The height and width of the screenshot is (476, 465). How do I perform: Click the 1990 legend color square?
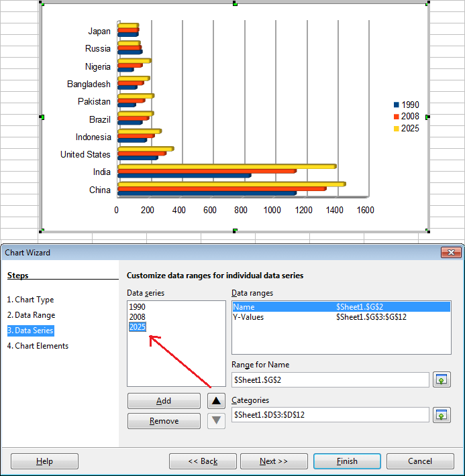(397, 105)
